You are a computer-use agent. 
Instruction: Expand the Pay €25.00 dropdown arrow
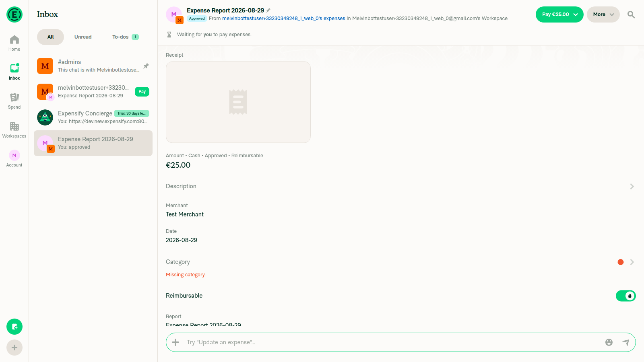[576, 14]
